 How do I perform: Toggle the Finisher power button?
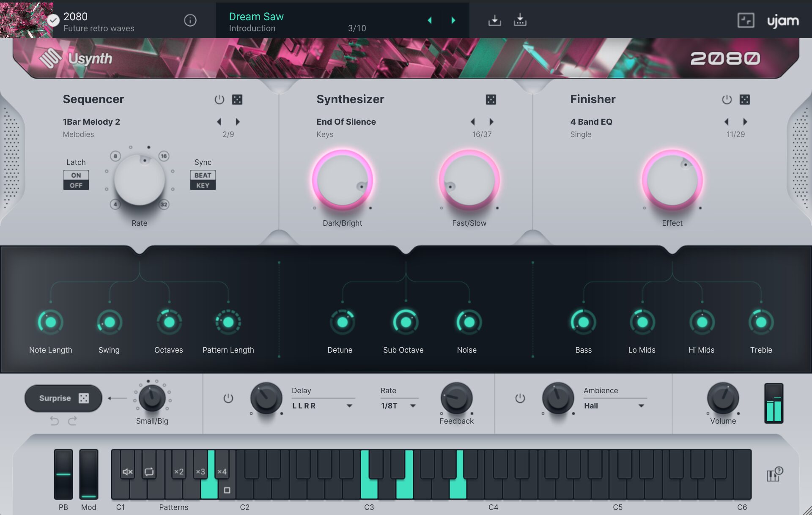click(x=727, y=99)
